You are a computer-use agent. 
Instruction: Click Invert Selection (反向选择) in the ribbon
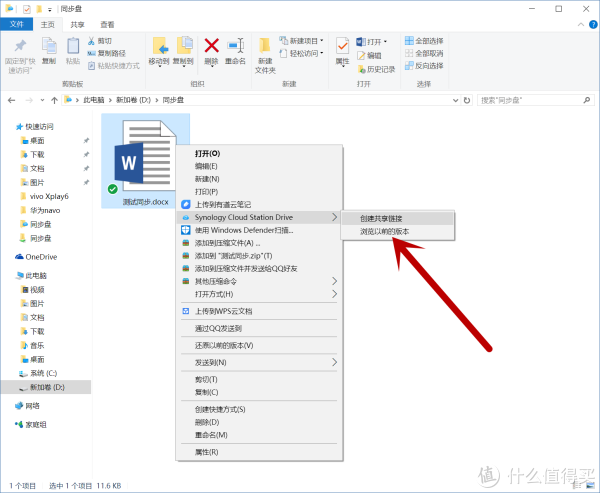[424, 65]
